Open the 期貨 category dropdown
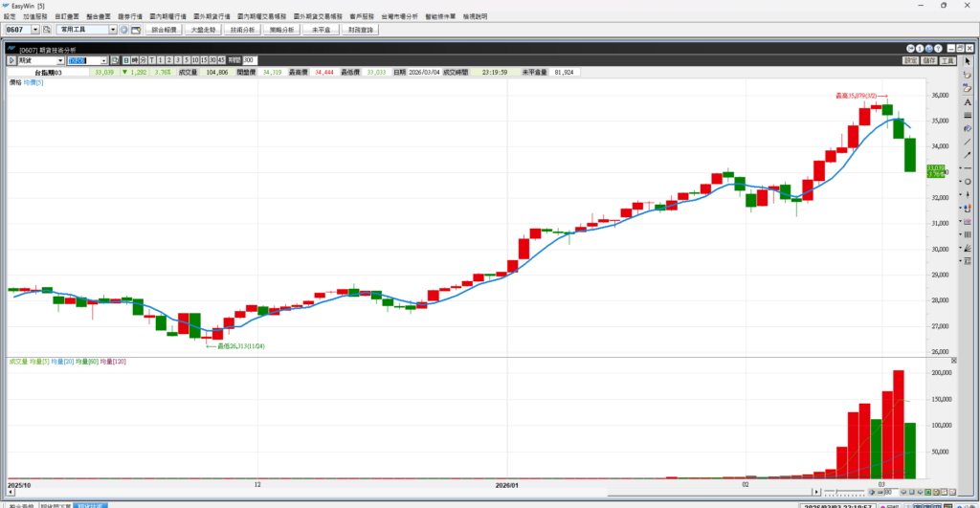 point(60,60)
